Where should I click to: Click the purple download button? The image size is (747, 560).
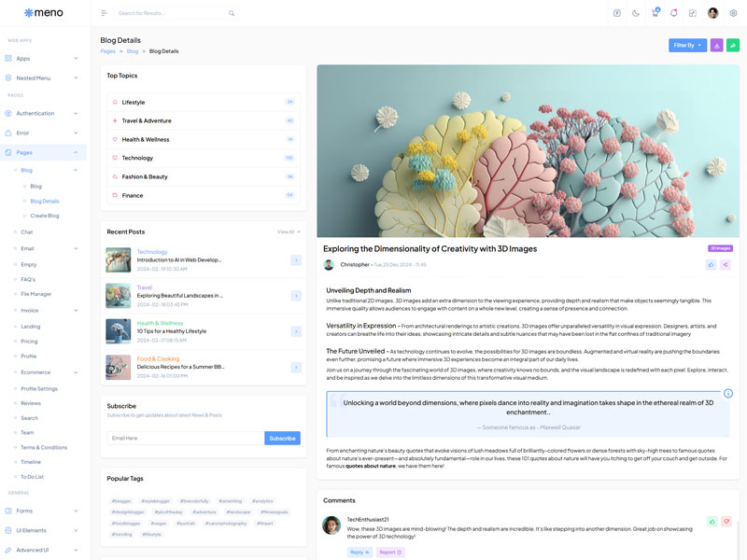(x=716, y=45)
